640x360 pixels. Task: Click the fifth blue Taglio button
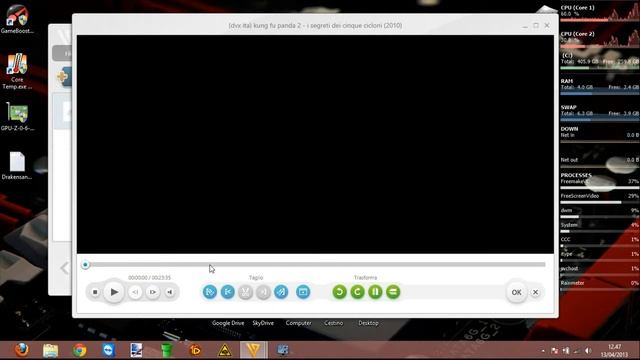281,292
